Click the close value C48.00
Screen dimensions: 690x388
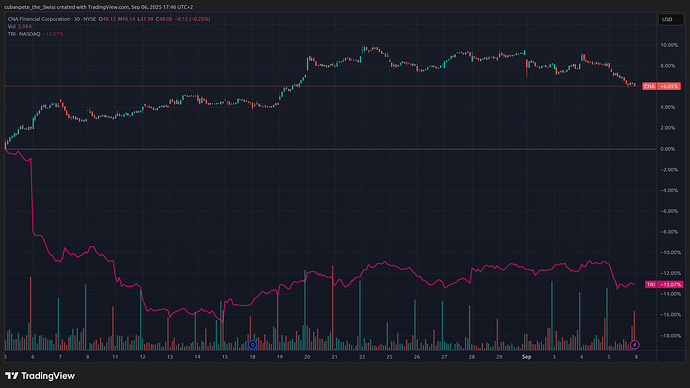pyautogui.click(x=164, y=19)
